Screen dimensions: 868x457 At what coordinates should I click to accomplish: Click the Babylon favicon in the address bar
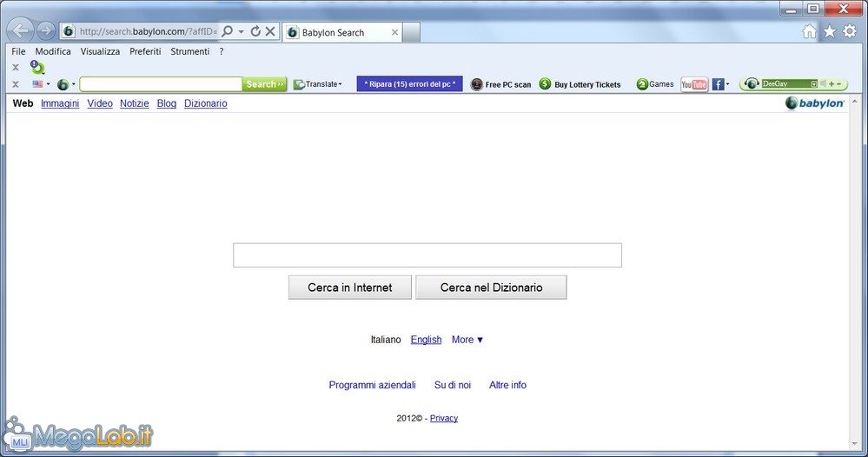click(68, 31)
